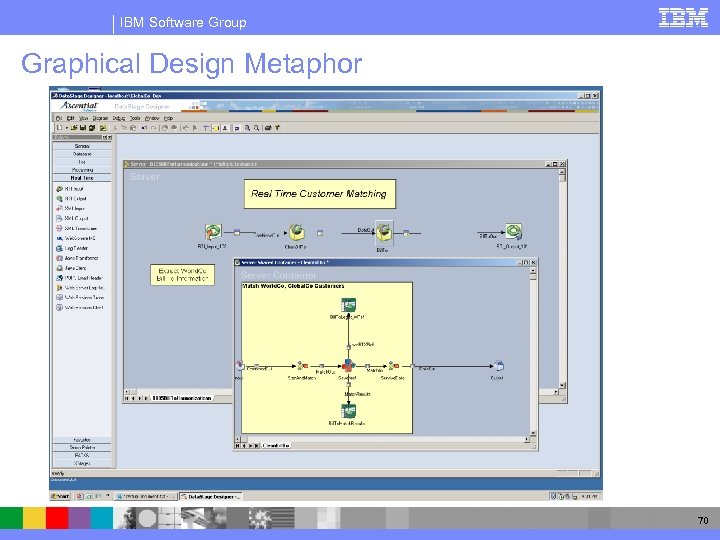720x540 pixels.
Task: Select the stage right of the match stage
Action: pyautogui.click(x=394, y=366)
